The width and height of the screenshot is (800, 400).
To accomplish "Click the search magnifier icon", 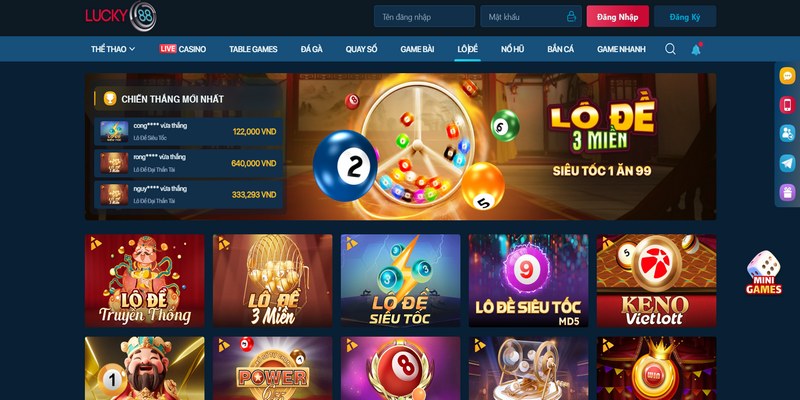I will (x=670, y=49).
